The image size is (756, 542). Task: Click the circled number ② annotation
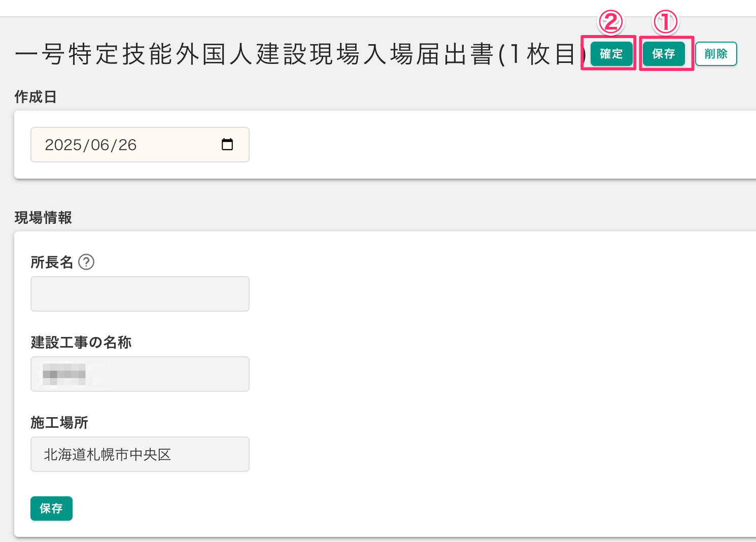pos(610,22)
